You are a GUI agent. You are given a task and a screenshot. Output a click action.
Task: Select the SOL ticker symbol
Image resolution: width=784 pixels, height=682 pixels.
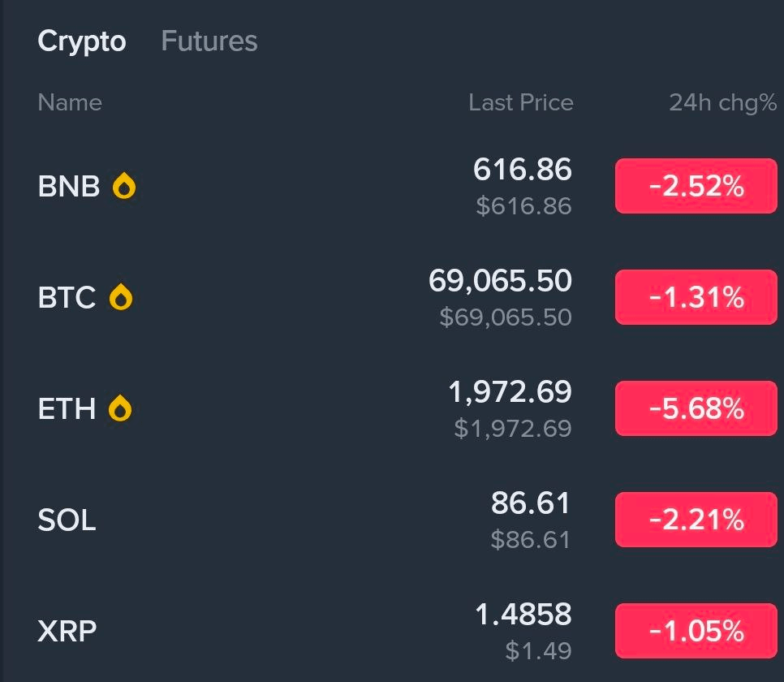pyautogui.click(x=66, y=521)
